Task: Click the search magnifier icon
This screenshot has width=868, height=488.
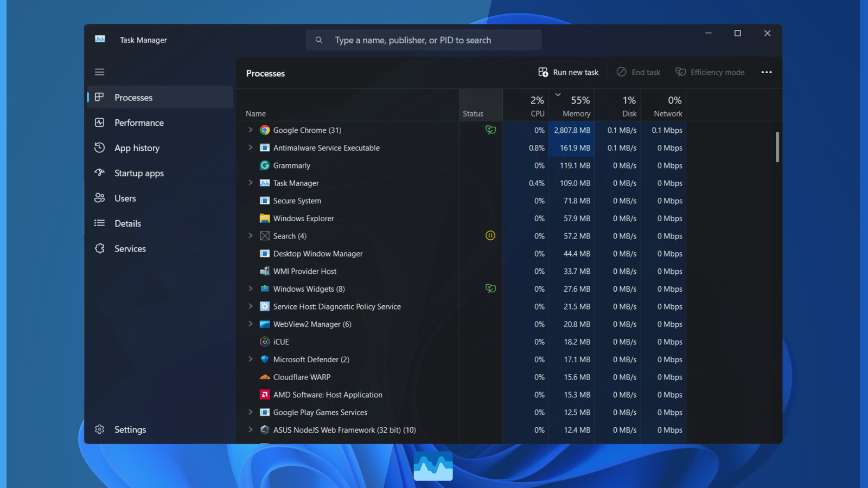Action: [x=319, y=40]
